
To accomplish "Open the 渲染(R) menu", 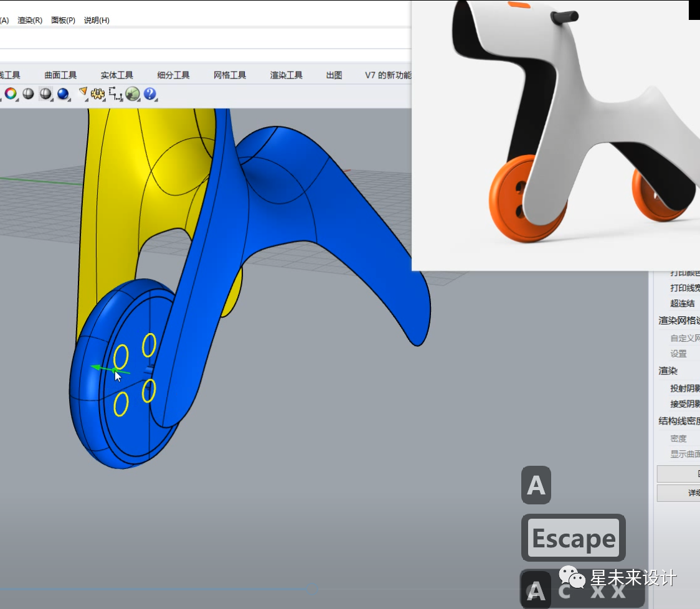I will pyautogui.click(x=30, y=20).
